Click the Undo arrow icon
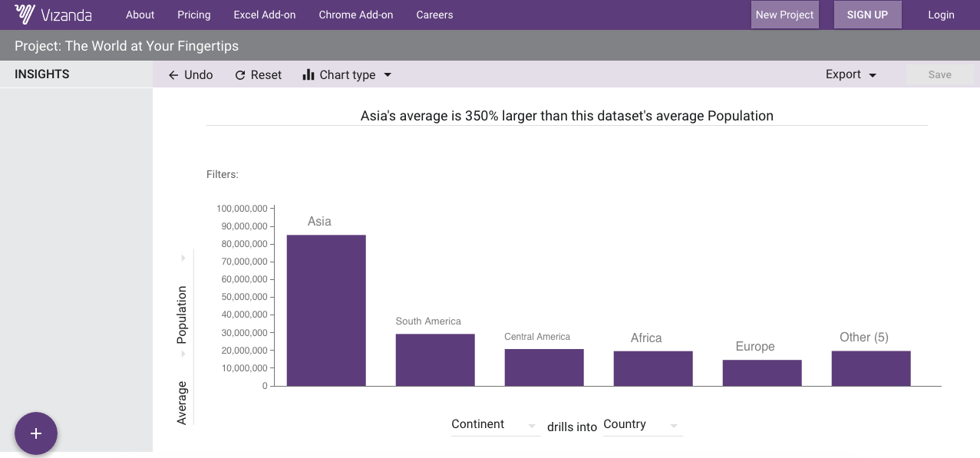The image size is (980, 458). click(x=173, y=75)
